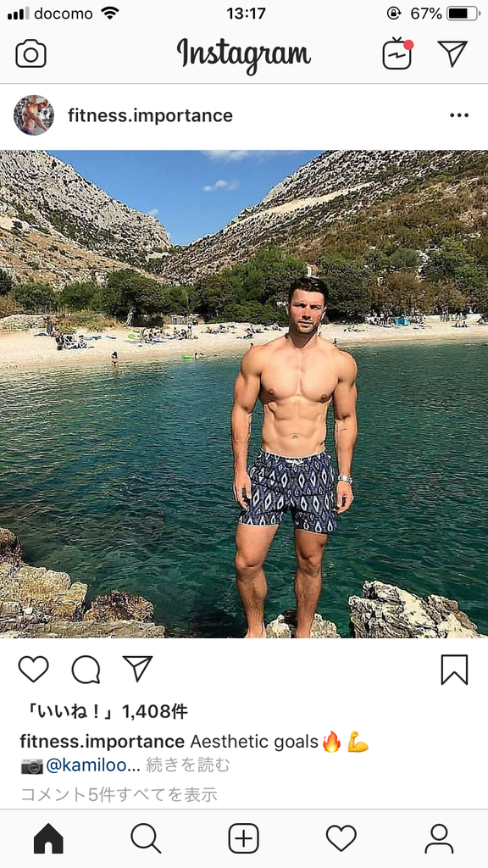Expand the caption via 続きを読む
Image resolution: width=488 pixels, height=868 pixels.
tap(187, 765)
